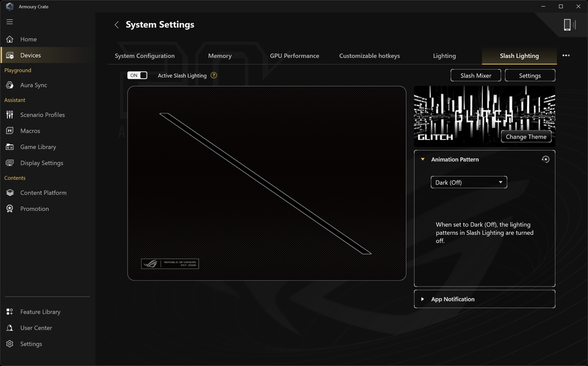Click the Devices icon in sidebar
This screenshot has height=366, width=588.
10,55
